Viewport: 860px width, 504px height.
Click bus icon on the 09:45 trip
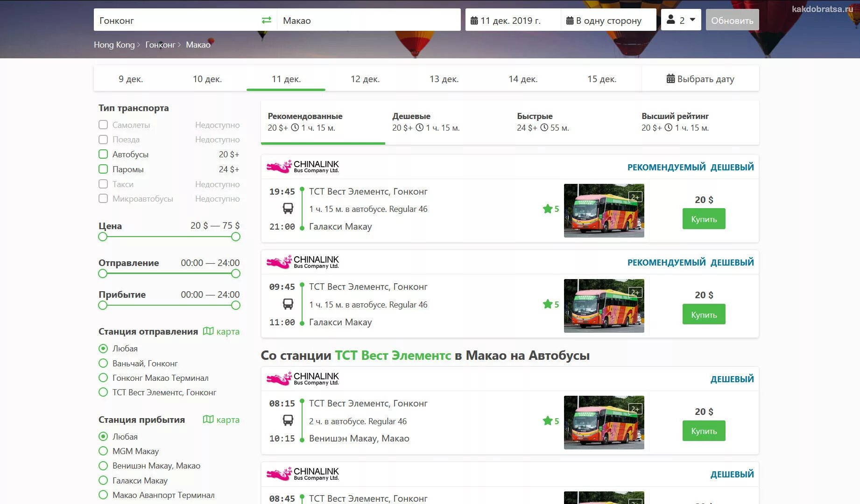tap(288, 304)
